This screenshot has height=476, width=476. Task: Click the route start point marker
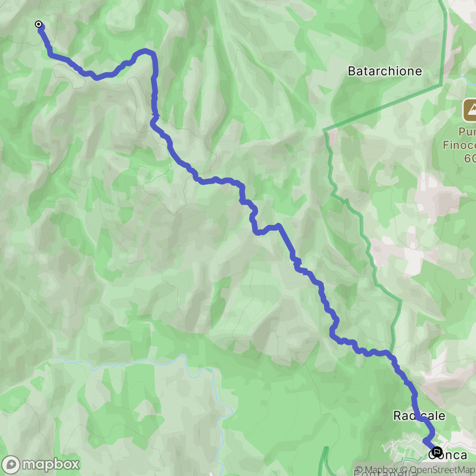click(x=39, y=24)
